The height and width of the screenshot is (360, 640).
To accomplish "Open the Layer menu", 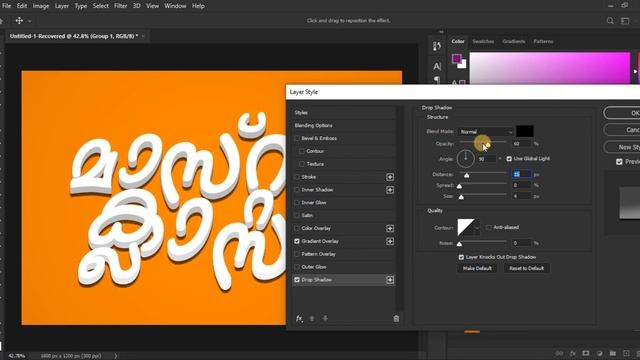I will tap(62, 6).
